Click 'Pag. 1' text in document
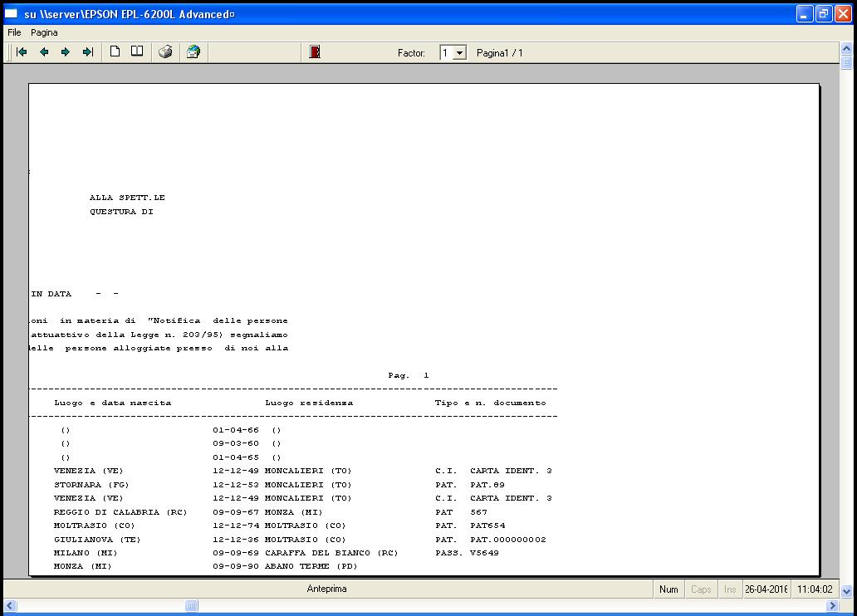Image resolution: width=857 pixels, height=616 pixels. pyautogui.click(x=409, y=375)
